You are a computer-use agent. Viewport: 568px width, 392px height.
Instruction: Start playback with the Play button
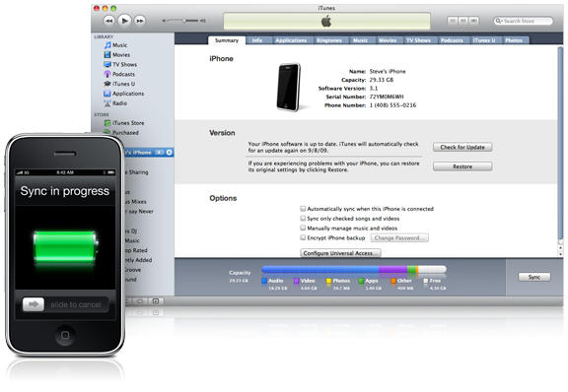(124, 21)
